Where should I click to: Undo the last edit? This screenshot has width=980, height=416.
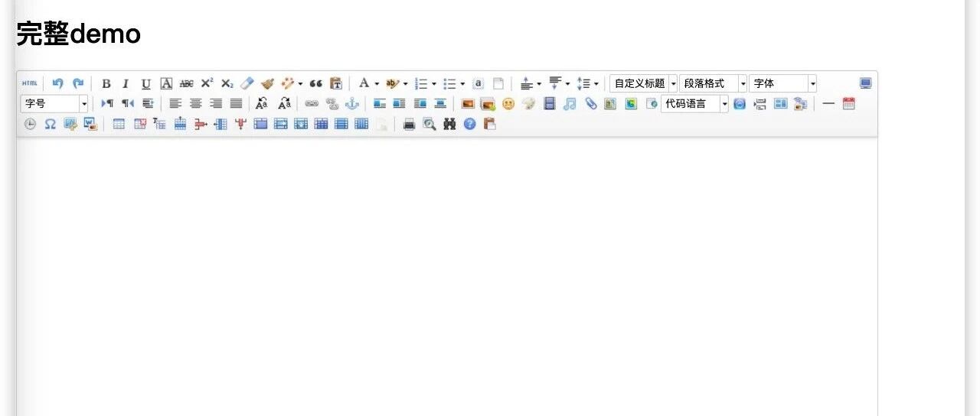57,83
